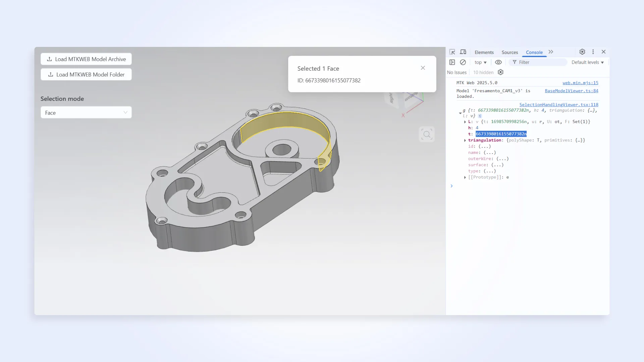
Task: Clear the console with the ban icon
Action: [463, 62]
